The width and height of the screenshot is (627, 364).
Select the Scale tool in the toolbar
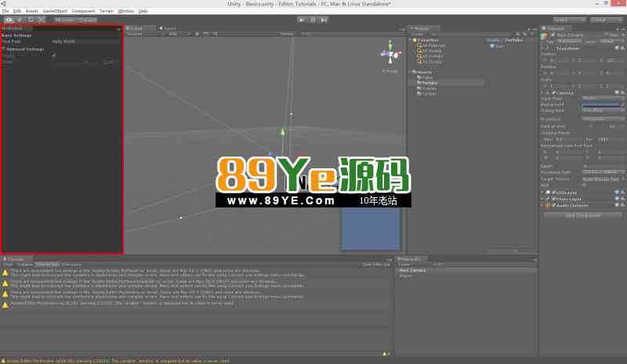pos(42,20)
